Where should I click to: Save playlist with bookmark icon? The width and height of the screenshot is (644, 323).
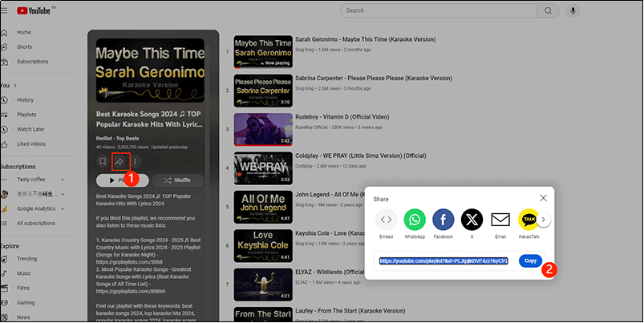pyautogui.click(x=103, y=161)
